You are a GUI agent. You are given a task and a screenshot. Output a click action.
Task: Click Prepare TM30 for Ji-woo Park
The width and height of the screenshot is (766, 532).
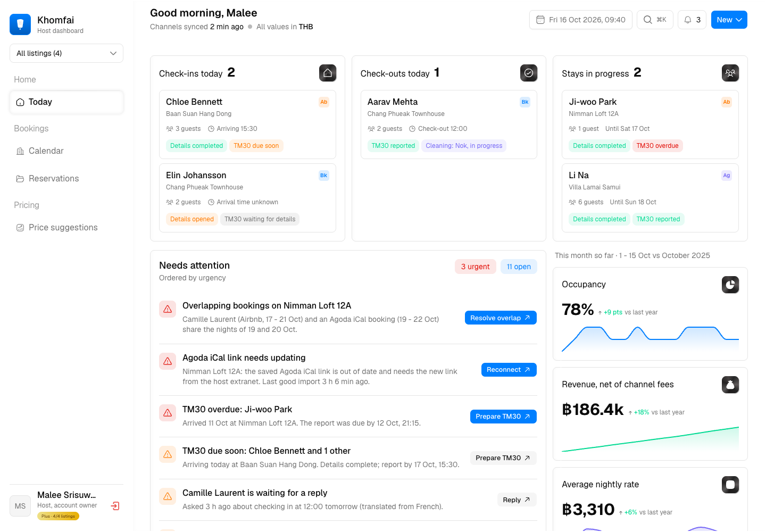pos(503,417)
